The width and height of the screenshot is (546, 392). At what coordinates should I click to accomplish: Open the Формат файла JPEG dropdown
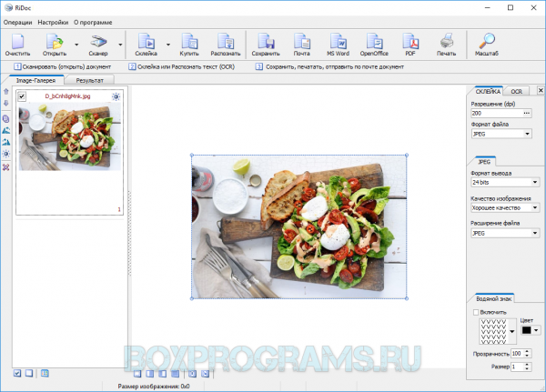pos(527,134)
